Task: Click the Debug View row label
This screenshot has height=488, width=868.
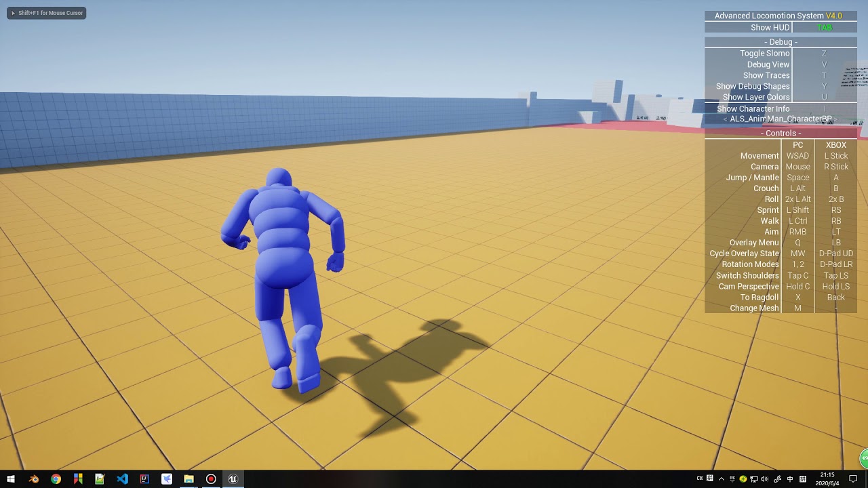Action: coord(768,64)
